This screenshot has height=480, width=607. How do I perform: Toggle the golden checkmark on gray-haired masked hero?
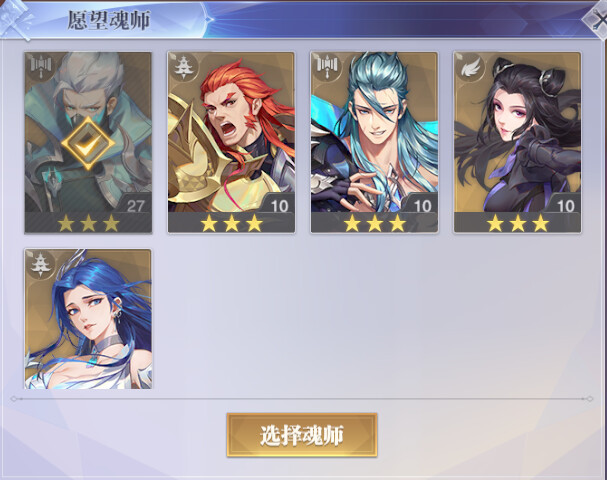88,144
